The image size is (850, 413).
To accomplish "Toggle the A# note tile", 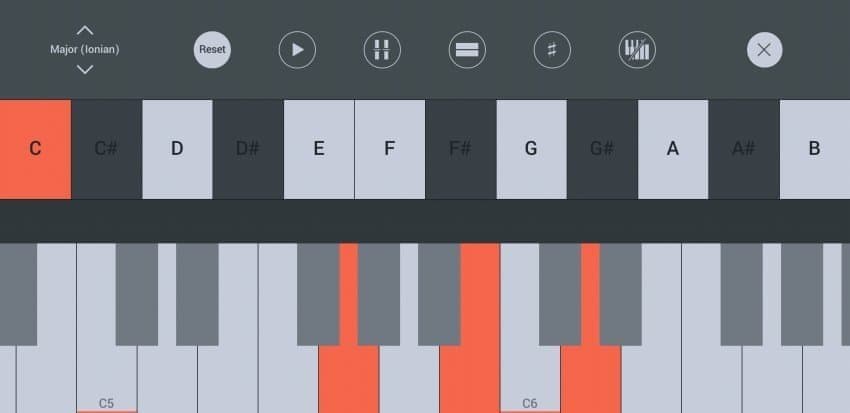I will click(743, 149).
